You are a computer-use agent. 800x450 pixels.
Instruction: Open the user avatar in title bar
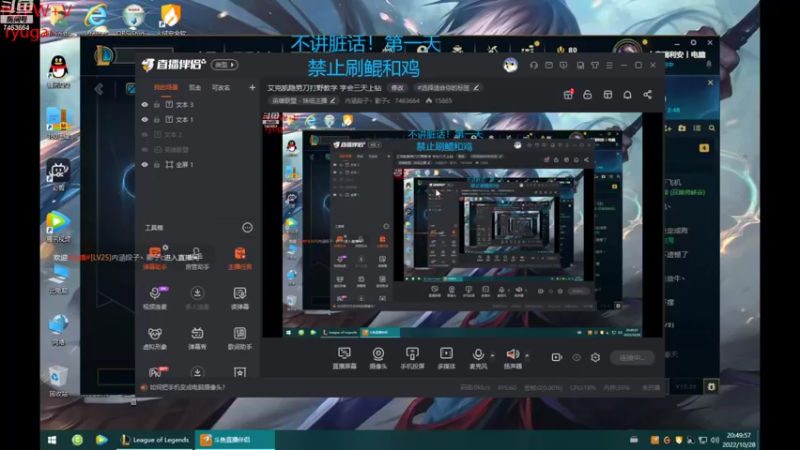[x=510, y=65]
